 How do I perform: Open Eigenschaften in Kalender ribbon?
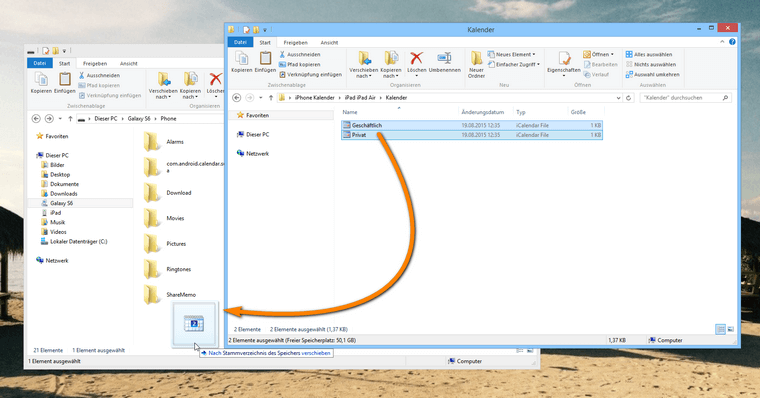coord(564,63)
